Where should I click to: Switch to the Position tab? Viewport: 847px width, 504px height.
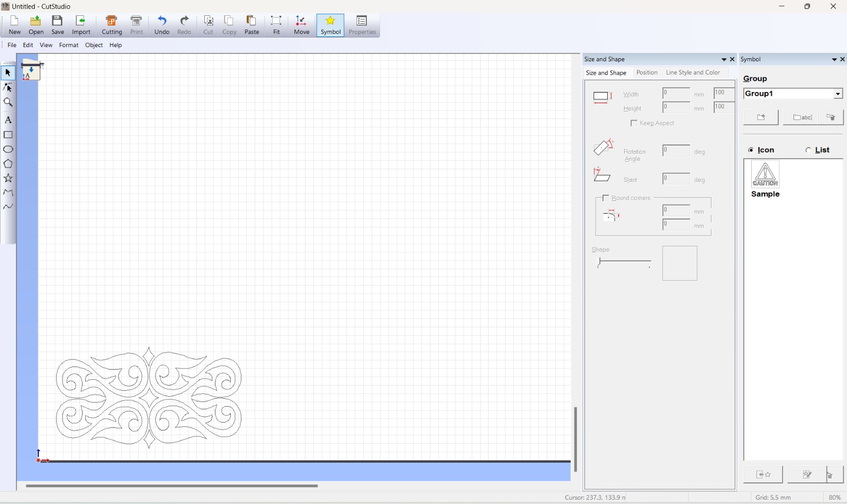647,72
